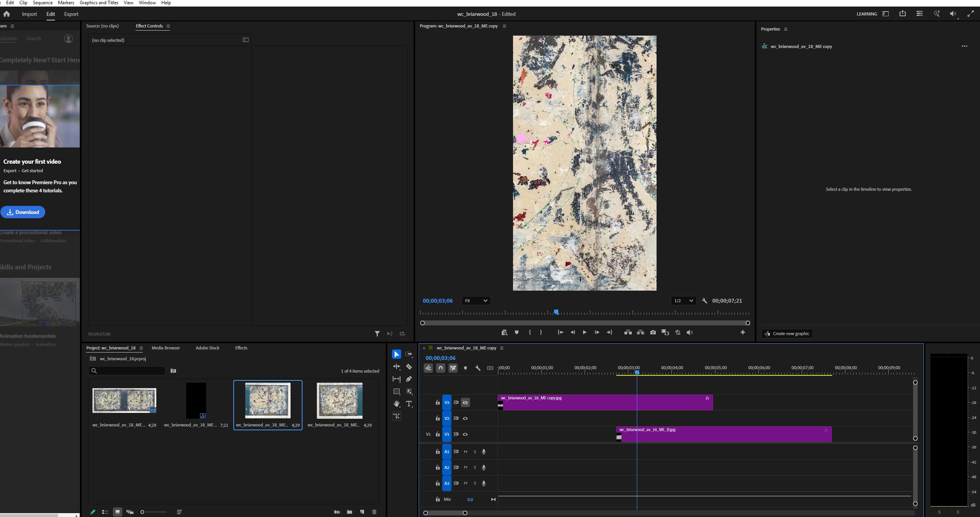The width and height of the screenshot is (980, 517).
Task: Click Create new graphic button
Action: pos(787,334)
